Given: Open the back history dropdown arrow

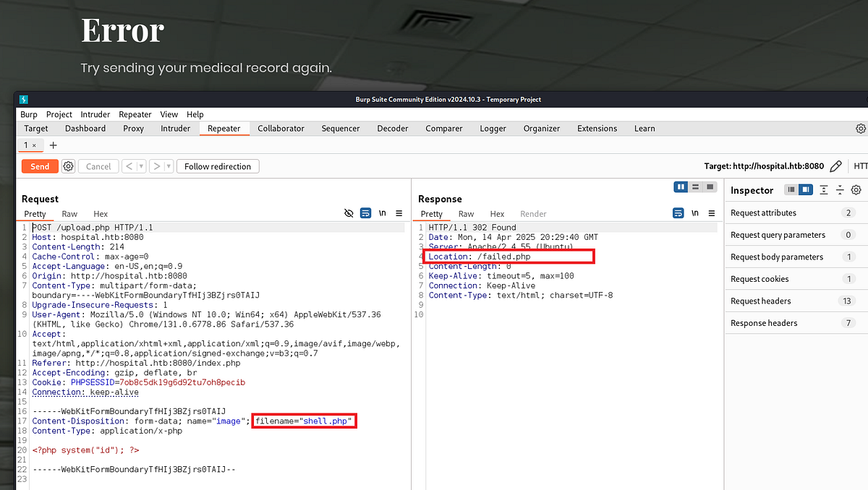Looking at the screenshot, I should 142,166.
